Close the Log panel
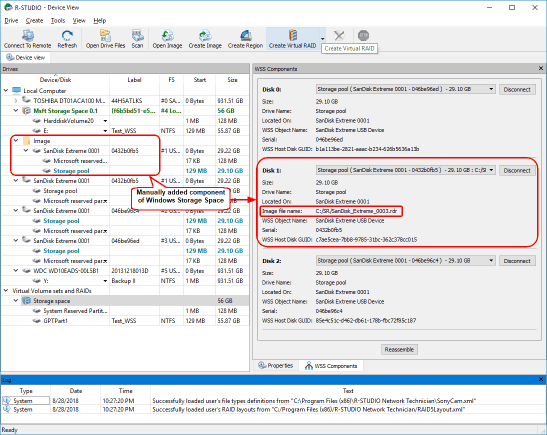 click(541, 379)
